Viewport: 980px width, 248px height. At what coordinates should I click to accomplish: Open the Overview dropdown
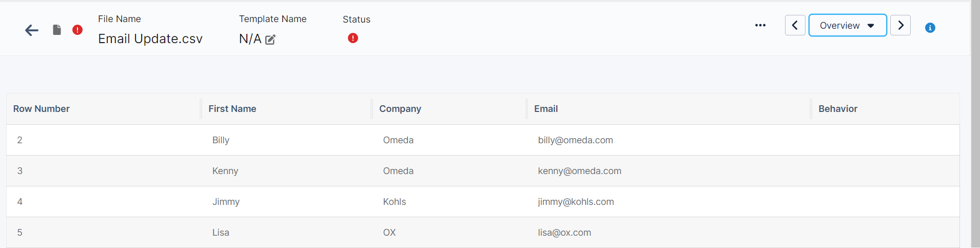pos(847,25)
